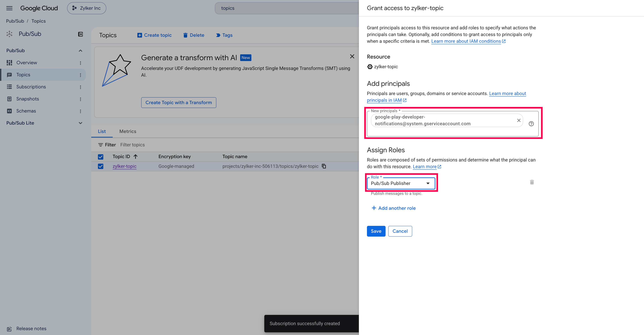Click the Schemas icon in sidebar
Viewport: 644px width, 335px height.
9,111
